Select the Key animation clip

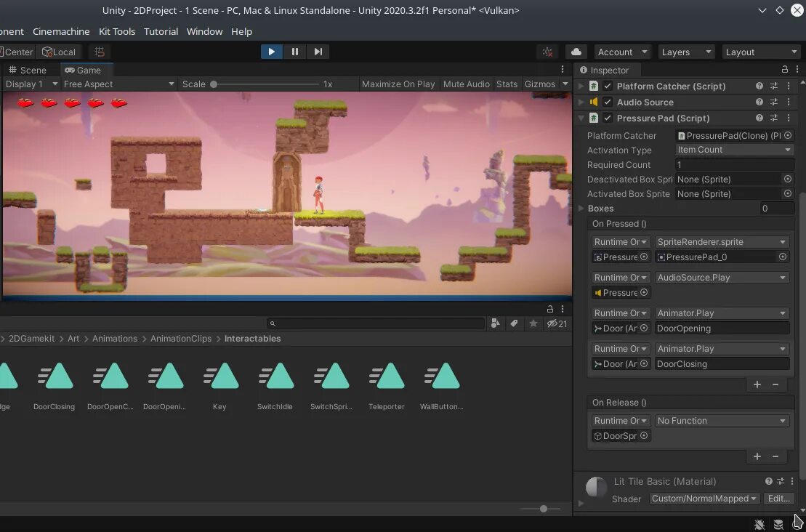pos(219,385)
